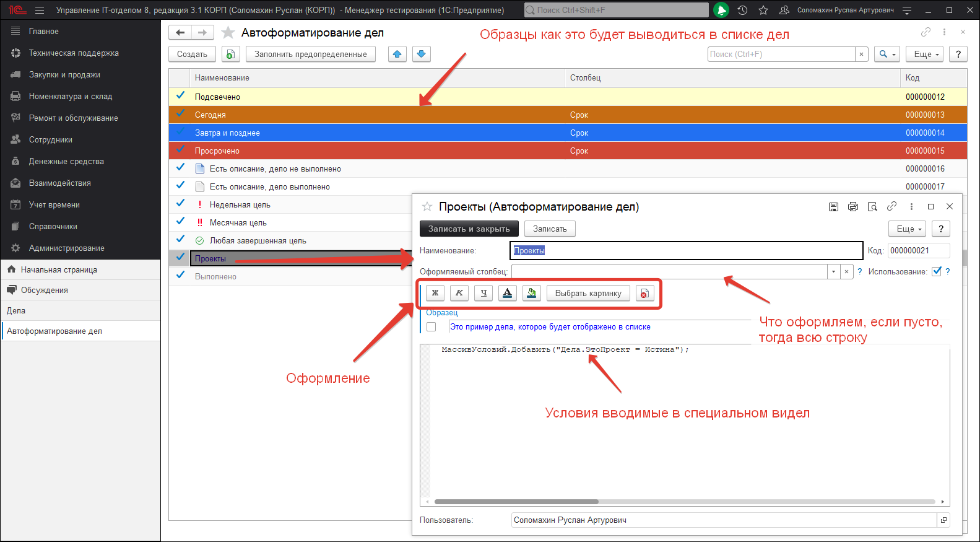Toggle the Использование checkbox

pyautogui.click(x=937, y=271)
